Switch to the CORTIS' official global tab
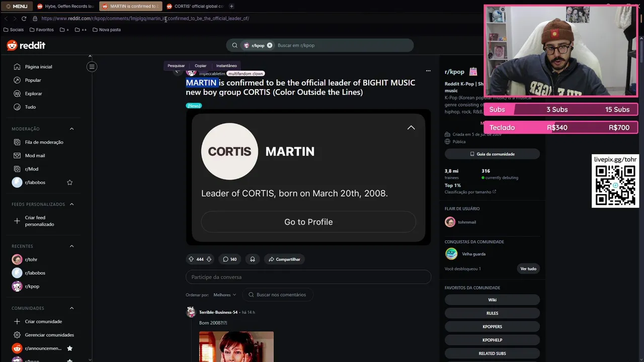The image size is (644, 362). (195, 6)
